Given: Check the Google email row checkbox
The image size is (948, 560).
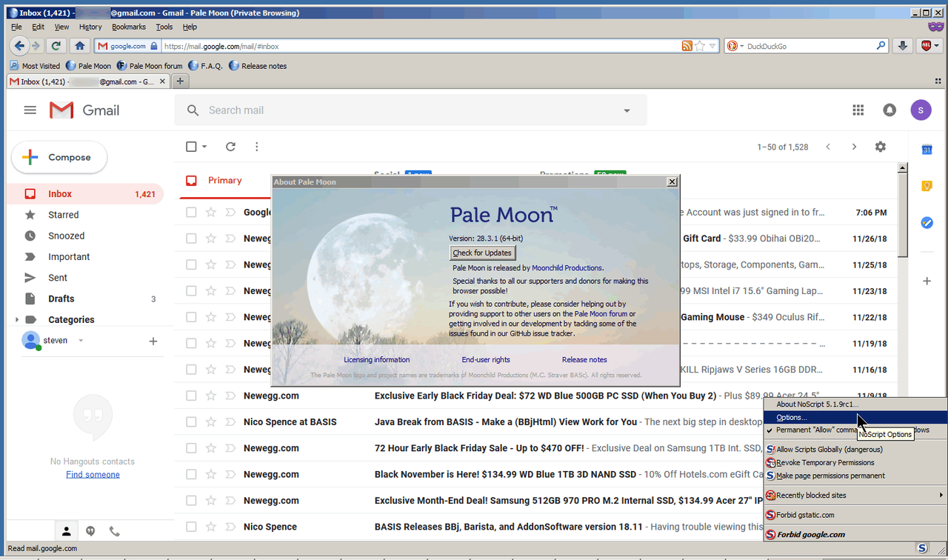Looking at the screenshot, I should click(191, 213).
